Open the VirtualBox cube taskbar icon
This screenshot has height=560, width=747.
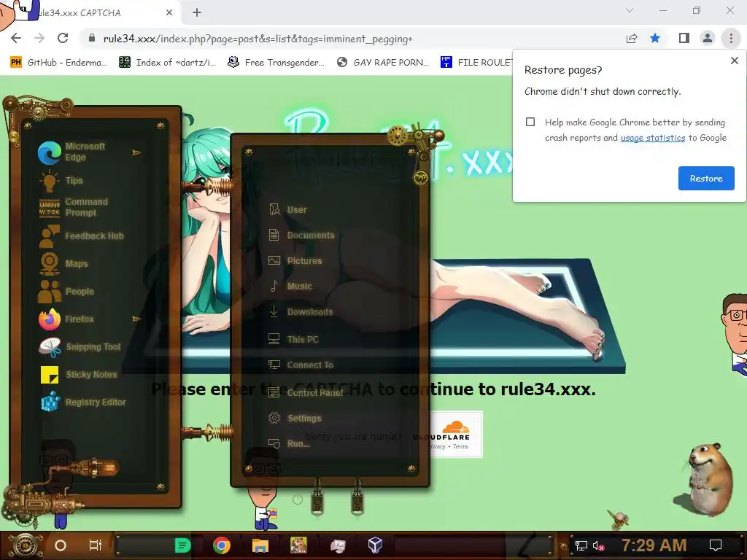[376, 545]
